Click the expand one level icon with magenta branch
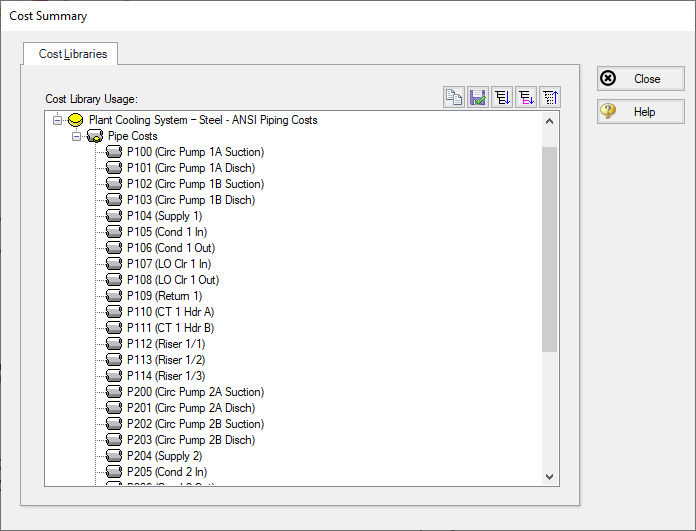 pyautogui.click(x=526, y=97)
